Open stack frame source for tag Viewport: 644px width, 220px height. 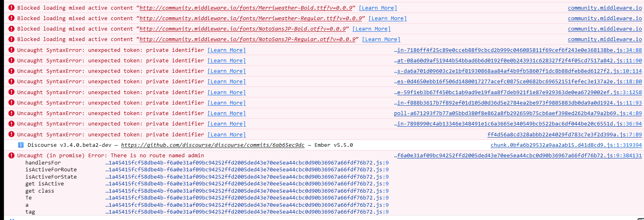247,212
